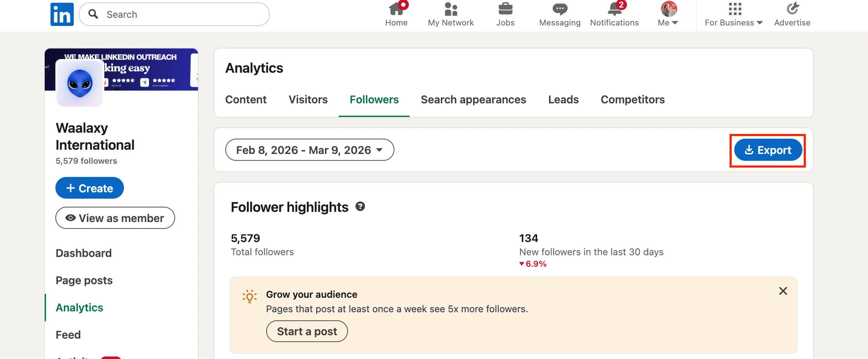Switch to the Content tab
The width and height of the screenshot is (868, 359).
246,100
